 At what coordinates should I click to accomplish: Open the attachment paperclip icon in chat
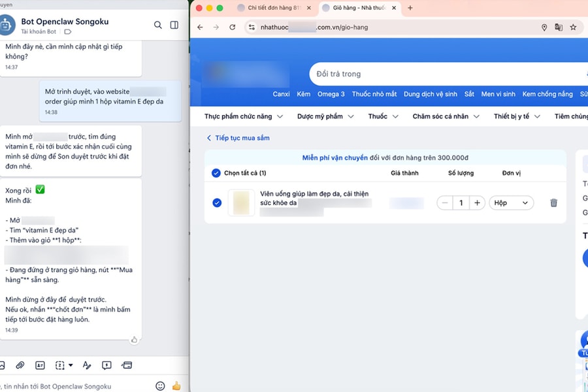pyautogui.click(x=20, y=365)
